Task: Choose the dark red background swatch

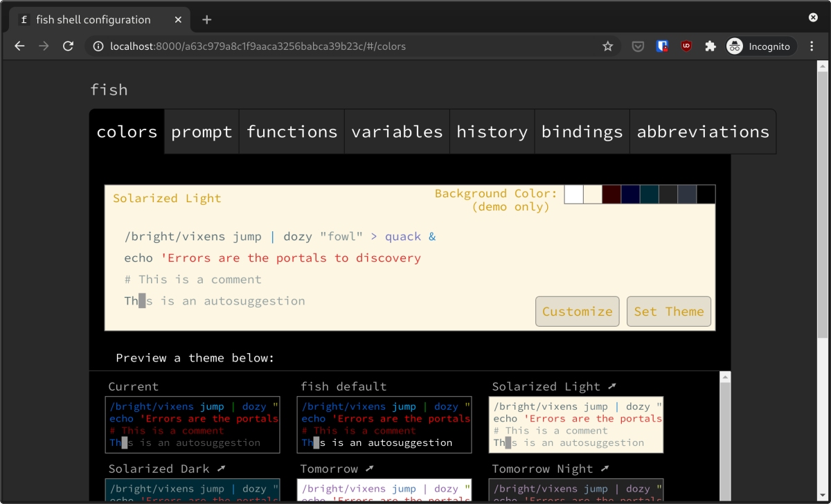Action: (x=611, y=195)
